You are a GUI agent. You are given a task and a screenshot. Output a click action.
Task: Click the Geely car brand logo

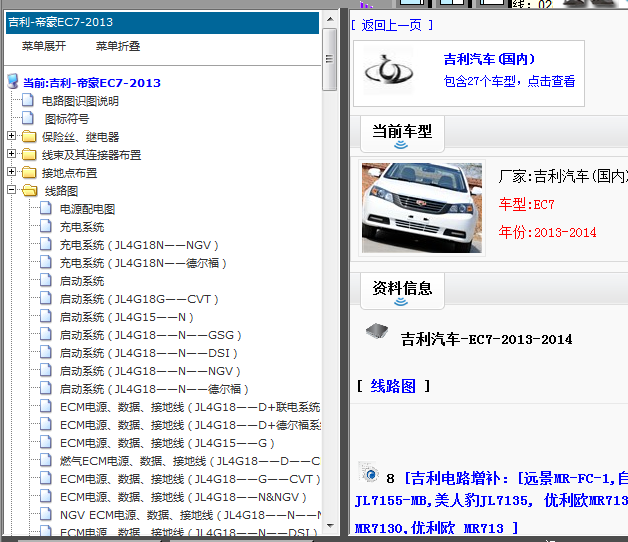click(388, 72)
